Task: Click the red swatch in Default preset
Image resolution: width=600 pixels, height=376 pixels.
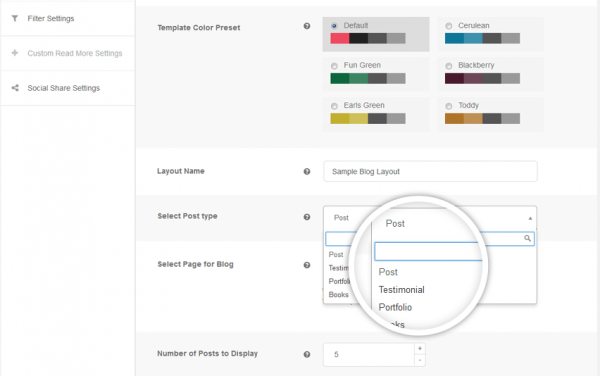Action: click(340, 38)
